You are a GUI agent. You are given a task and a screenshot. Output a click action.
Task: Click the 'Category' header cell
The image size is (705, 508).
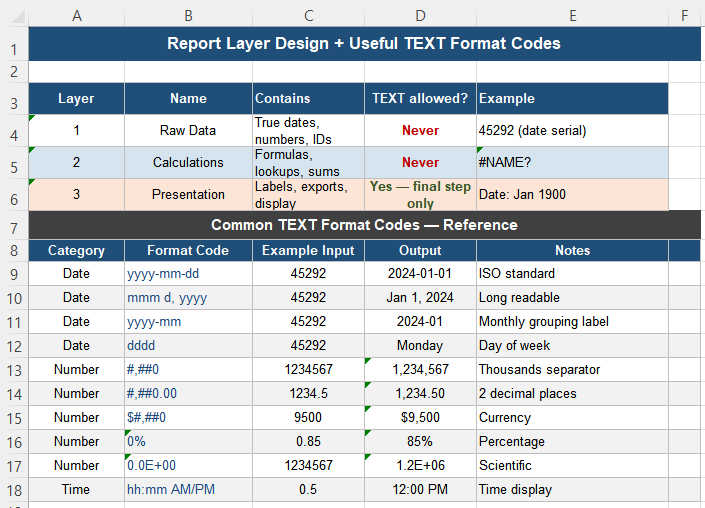[76, 250]
